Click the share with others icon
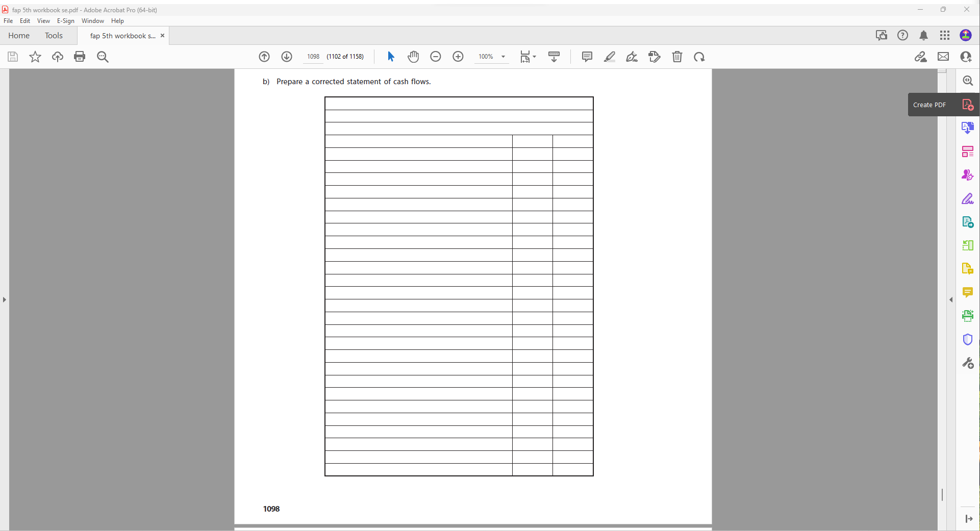Screen dimensions: 980x531 (x=966, y=57)
